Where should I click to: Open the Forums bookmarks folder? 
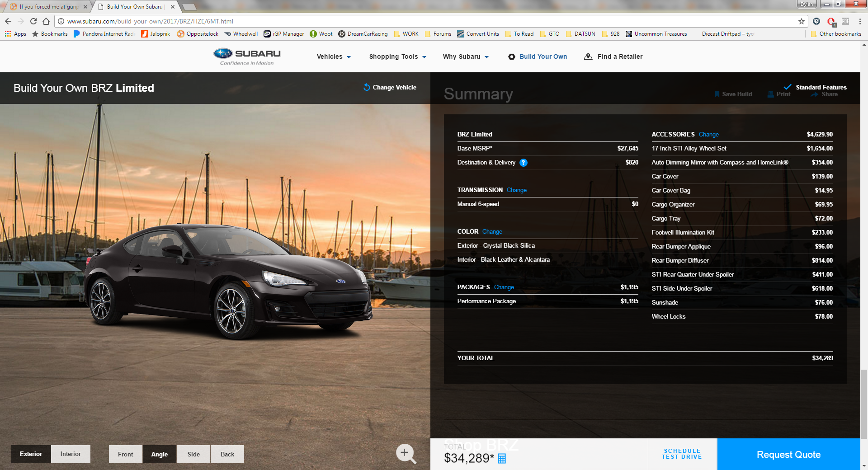click(438, 34)
